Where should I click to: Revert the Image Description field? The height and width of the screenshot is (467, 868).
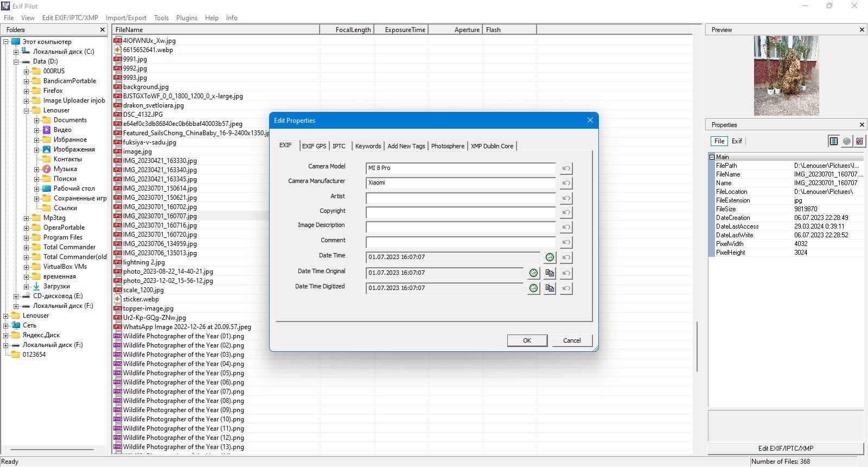click(x=566, y=227)
